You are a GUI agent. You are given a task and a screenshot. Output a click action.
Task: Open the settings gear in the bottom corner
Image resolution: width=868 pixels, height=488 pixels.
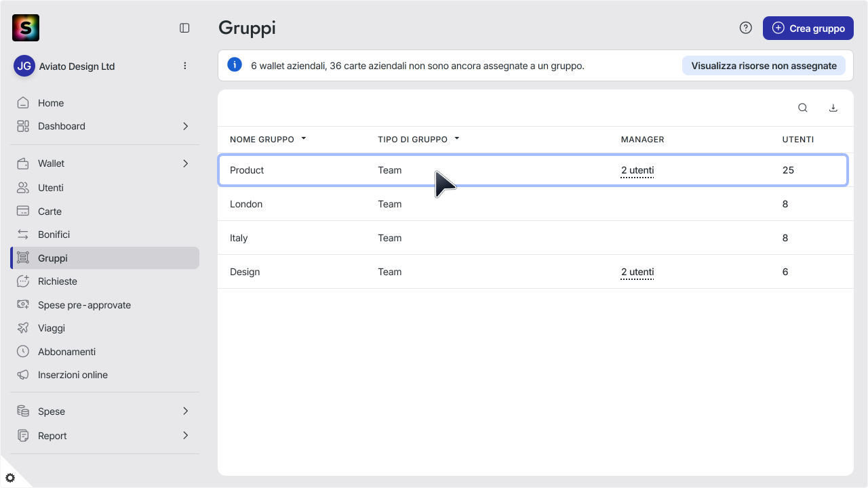pyautogui.click(x=10, y=478)
